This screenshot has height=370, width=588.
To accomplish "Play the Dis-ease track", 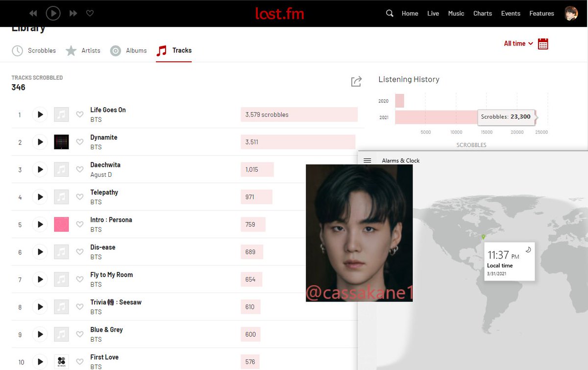I will pyautogui.click(x=40, y=252).
